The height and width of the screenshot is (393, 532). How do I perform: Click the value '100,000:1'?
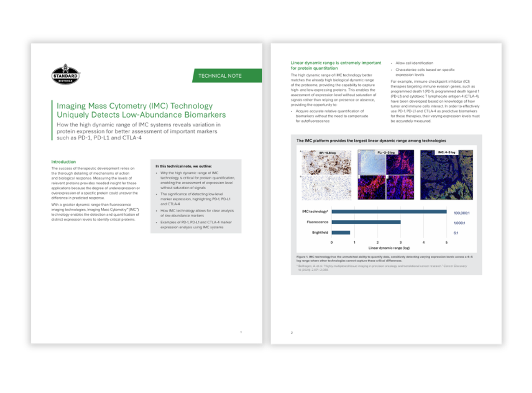pos(462,213)
